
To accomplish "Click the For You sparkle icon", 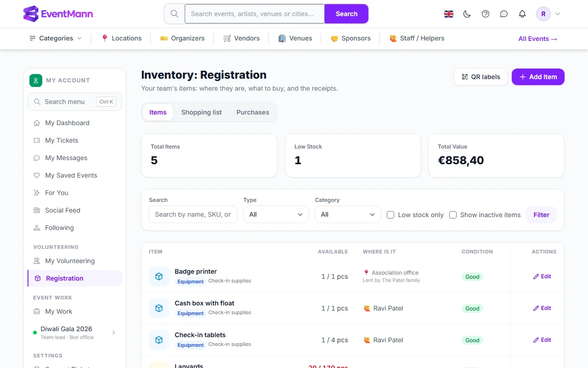I will tap(37, 193).
